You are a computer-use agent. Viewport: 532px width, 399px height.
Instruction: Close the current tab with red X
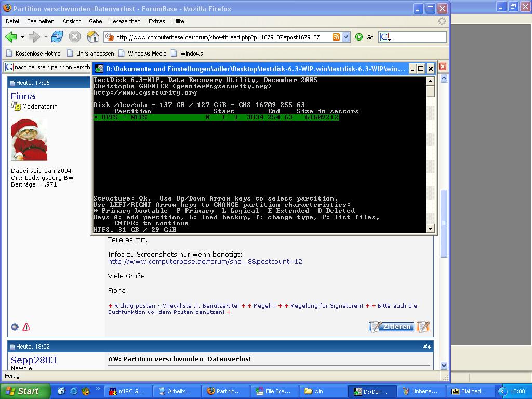click(x=443, y=66)
